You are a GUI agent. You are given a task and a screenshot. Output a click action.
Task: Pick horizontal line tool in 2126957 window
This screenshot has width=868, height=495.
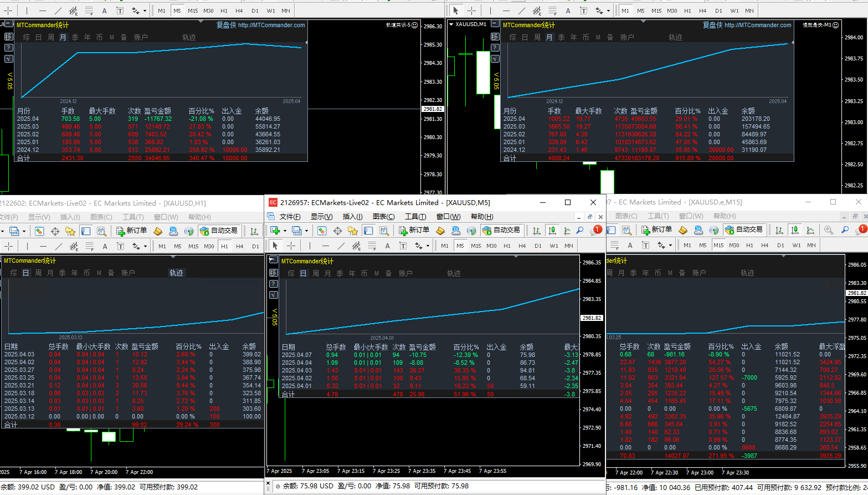[325, 246]
